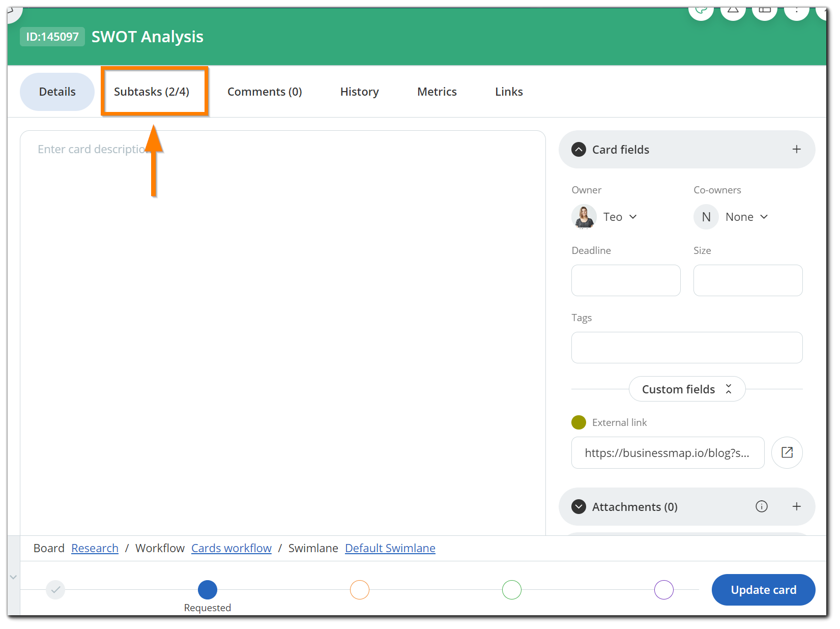The image size is (840, 629).
Task: Collapse the Custom fields section
Action: (687, 389)
